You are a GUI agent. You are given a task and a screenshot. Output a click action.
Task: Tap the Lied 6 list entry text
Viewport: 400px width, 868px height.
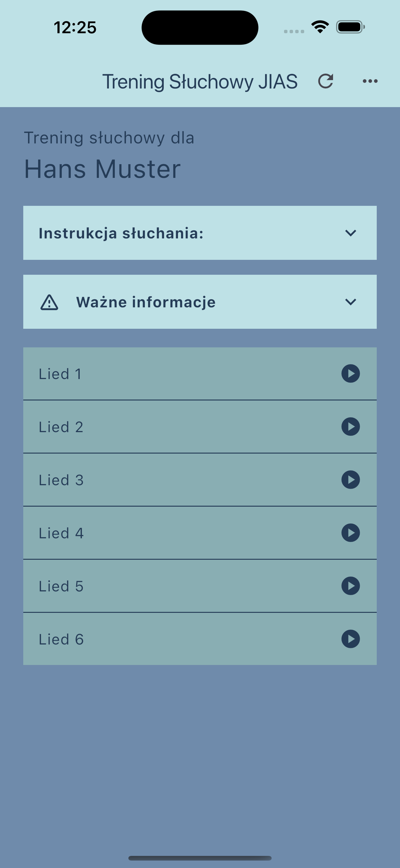pos(61,639)
